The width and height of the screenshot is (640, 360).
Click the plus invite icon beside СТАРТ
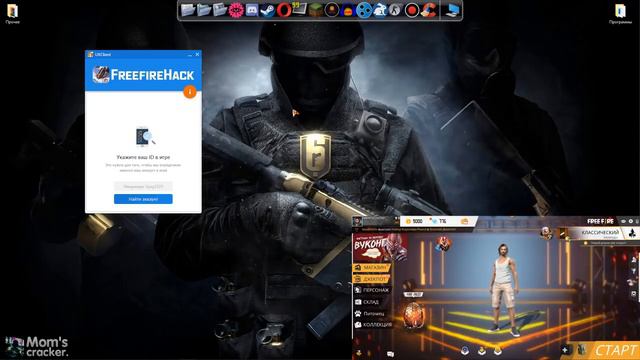pyautogui.click(x=565, y=350)
